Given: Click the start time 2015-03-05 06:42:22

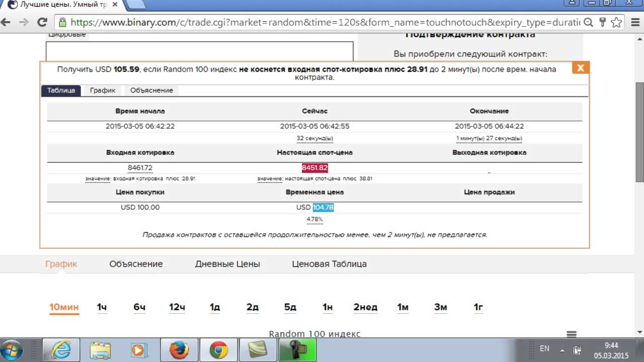Looking at the screenshot, I should pyautogui.click(x=140, y=126).
